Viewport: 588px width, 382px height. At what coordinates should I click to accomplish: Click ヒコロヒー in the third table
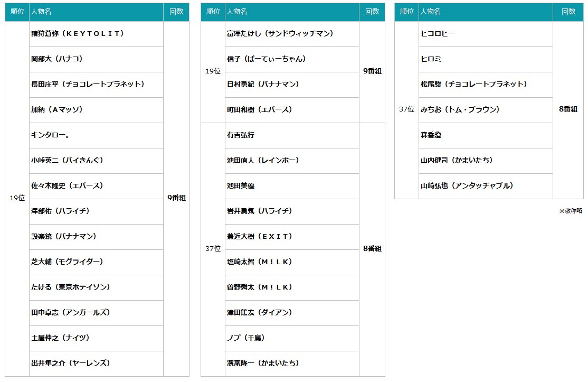coord(438,34)
